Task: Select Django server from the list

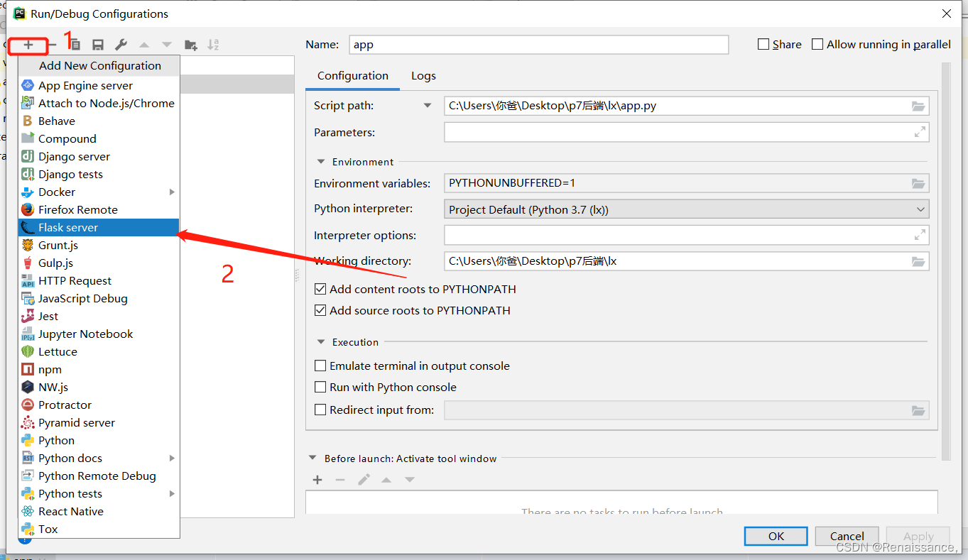Action: pos(99,156)
